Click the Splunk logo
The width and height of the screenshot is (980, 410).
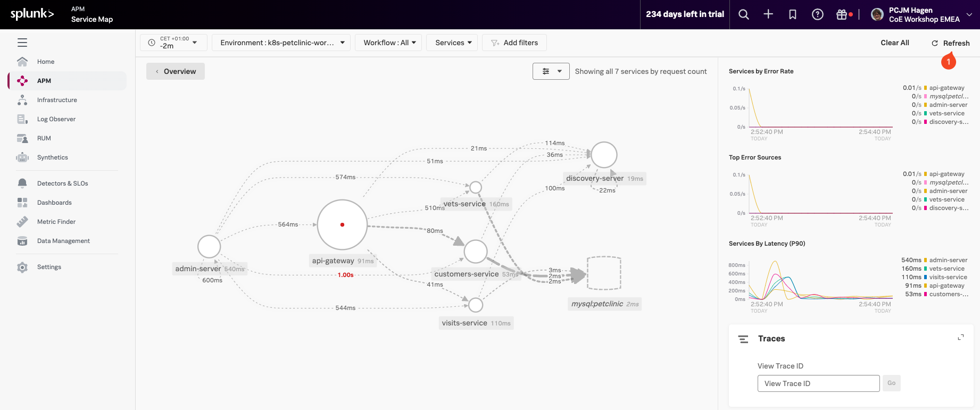click(x=32, y=14)
